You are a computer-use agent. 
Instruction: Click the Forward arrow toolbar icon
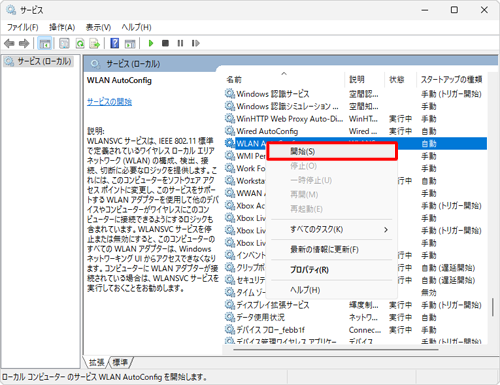[24, 43]
